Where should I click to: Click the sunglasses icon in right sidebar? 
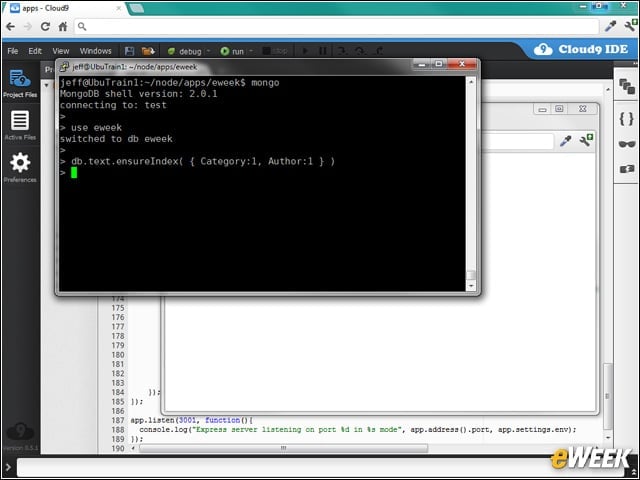[x=627, y=144]
